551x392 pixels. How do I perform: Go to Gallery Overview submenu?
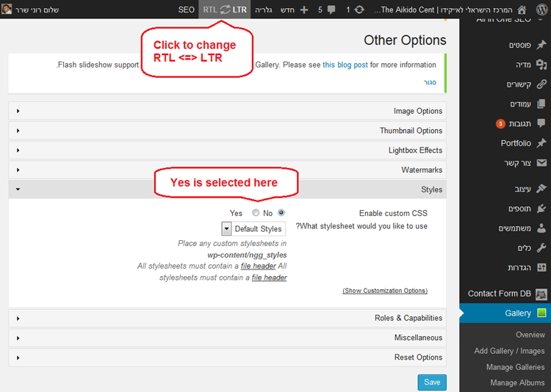530,335
